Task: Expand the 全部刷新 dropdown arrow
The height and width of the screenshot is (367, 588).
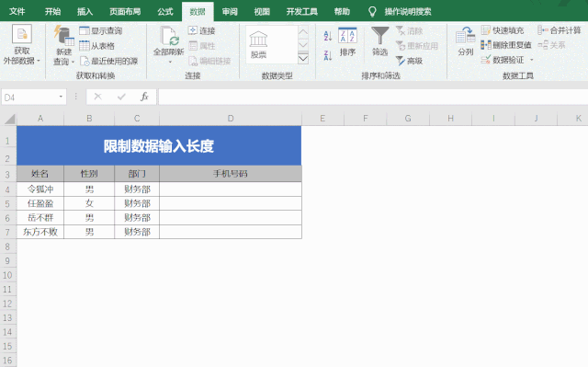Action: pos(170,62)
